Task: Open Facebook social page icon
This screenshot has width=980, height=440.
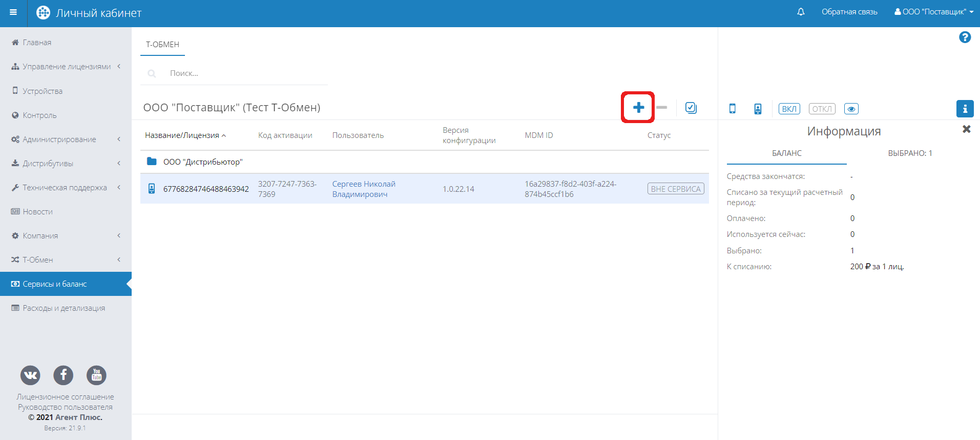Action: pos(64,375)
